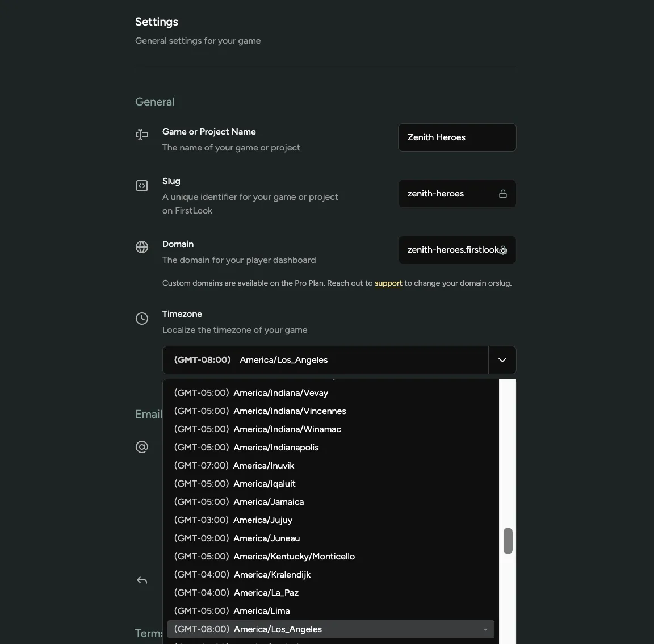The width and height of the screenshot is (654, 644).
Task: Click the timezone list scrollbar thumb
Action: click(x=508, y=541)
